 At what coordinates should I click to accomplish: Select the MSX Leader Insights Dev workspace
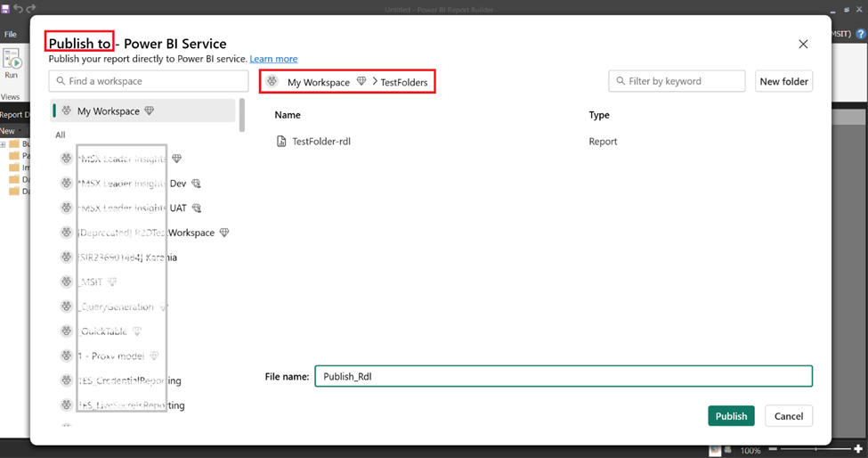132,184
